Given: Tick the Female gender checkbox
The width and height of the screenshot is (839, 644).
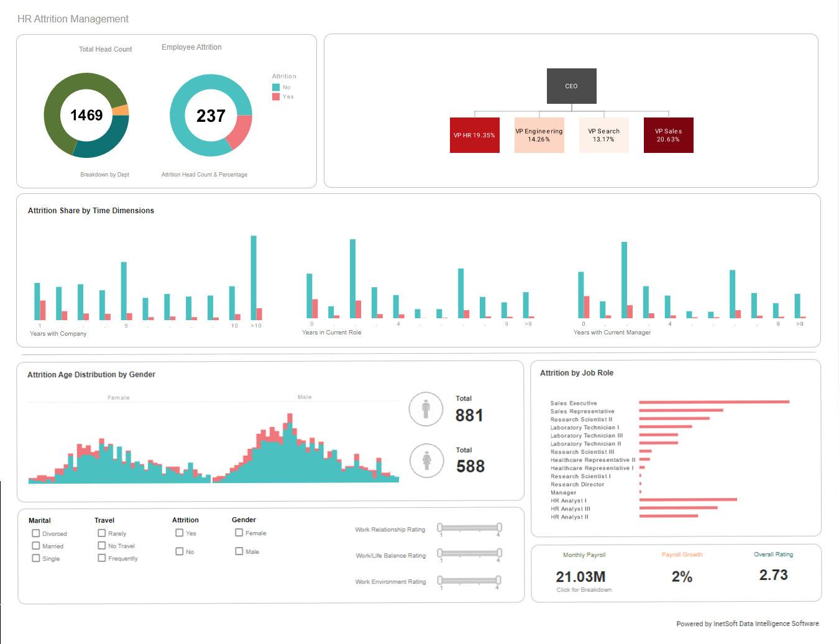Looking at the screenshot, I should click(239, 533).
